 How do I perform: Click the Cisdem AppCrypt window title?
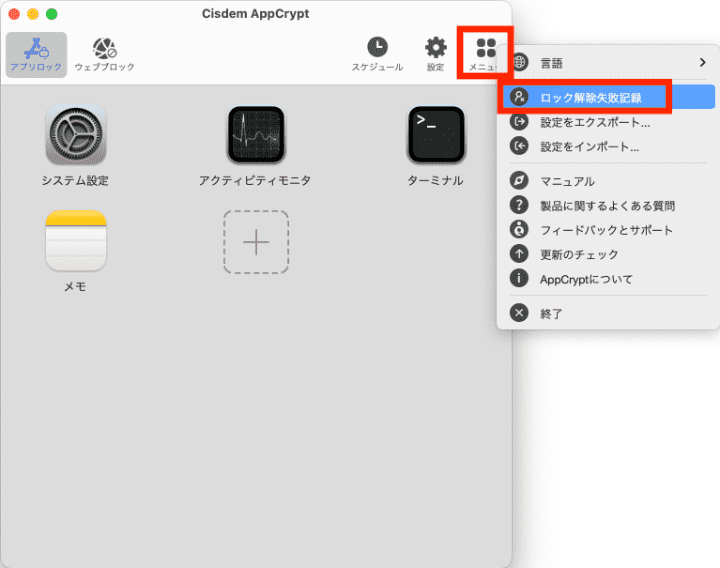[255, 14]
